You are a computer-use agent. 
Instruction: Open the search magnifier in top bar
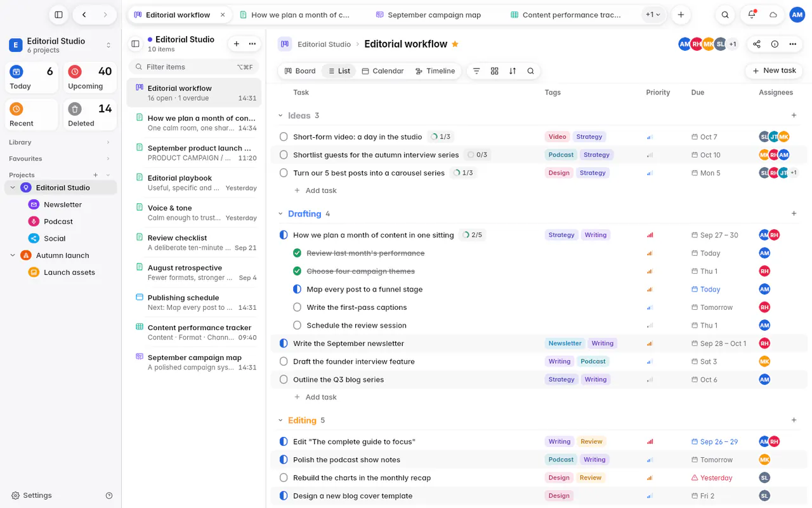(725, 15)
